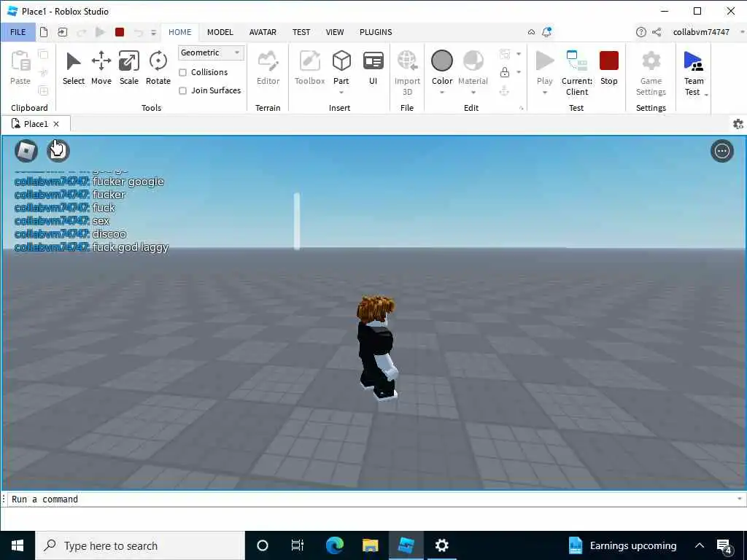Open the Windows Start menu
The image size is (747, 560).
(18, 545)
